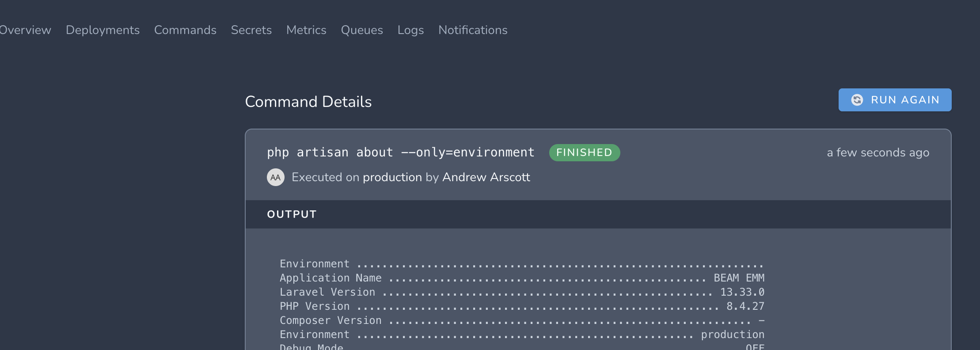980x350 pixels.
Task: Open the Secrets tab
Action: pos(251,30)
